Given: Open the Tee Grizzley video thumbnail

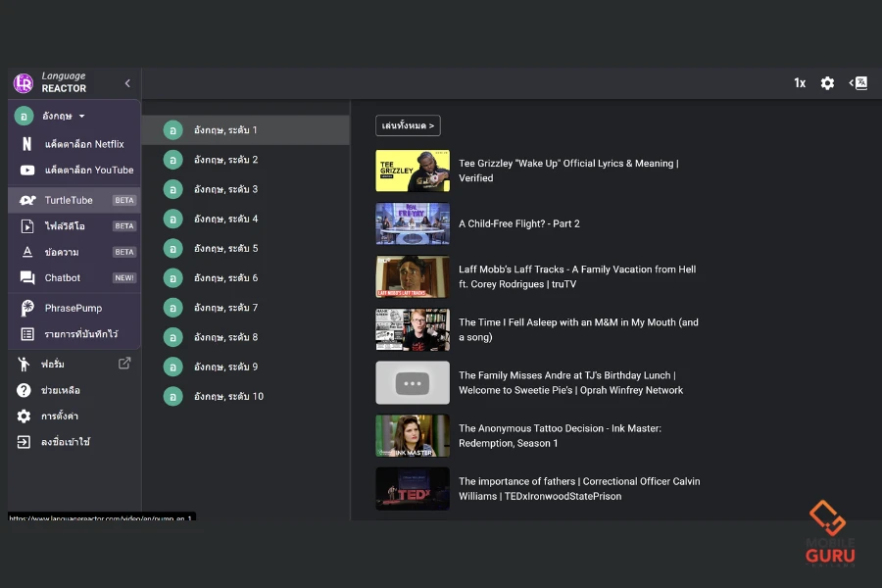Looking at the screenshot, I should (x=413, y=171).
